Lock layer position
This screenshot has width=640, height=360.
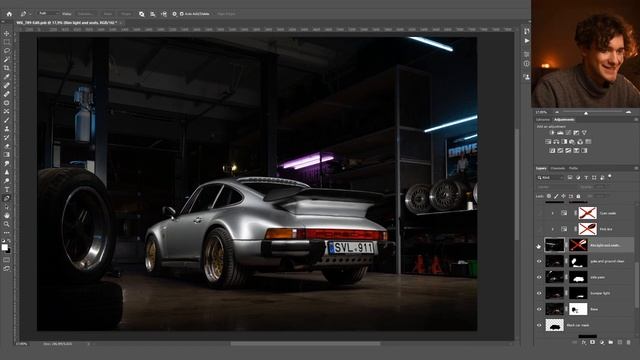[564, 196]
